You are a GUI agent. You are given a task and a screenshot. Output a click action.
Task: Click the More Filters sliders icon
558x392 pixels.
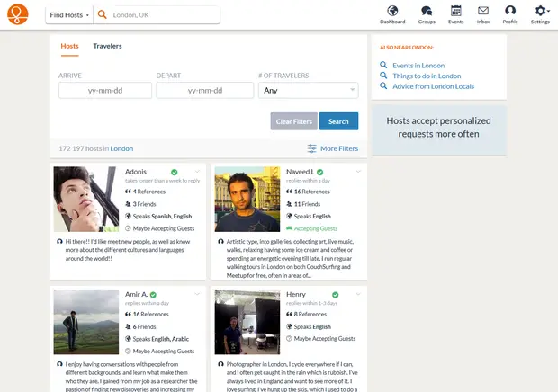(311, 148)
